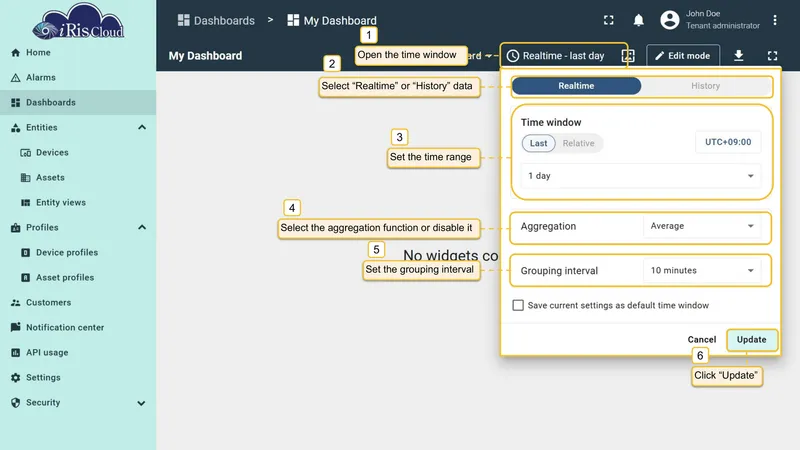Click the API usage chart icon

tap(16, 353)
